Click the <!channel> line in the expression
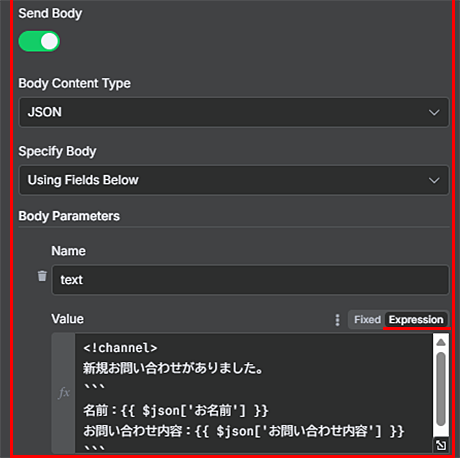The width and height of the screenshot is (460, 458). (x=120, y=348)
